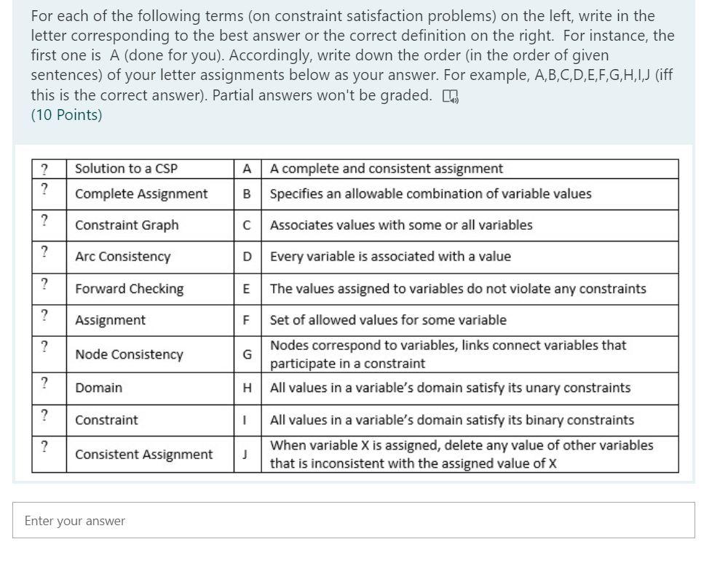Click the ? cell beside Assignment
Screen dimensions: 728x579
[48, 320]
